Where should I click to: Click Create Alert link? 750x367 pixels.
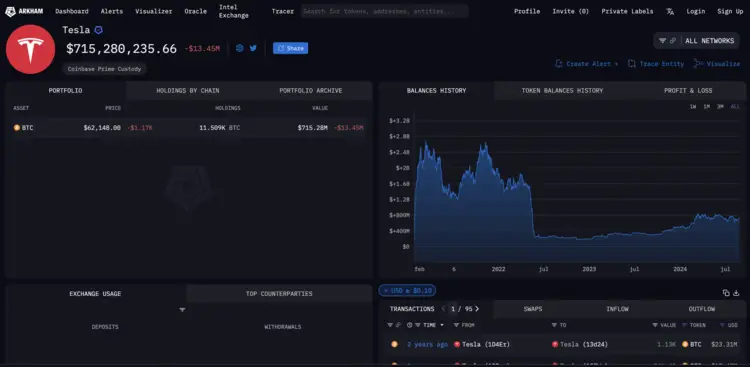pyautogui.click(x=586, y=64)
